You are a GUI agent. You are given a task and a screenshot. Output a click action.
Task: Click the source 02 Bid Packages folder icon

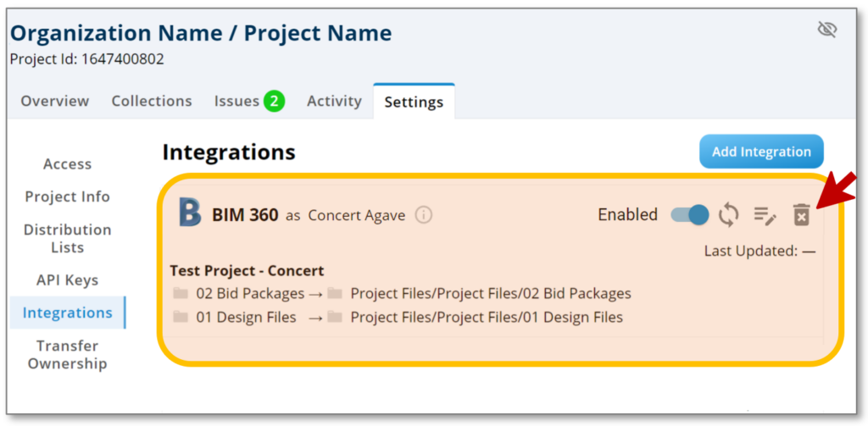(x=181, y=294)
